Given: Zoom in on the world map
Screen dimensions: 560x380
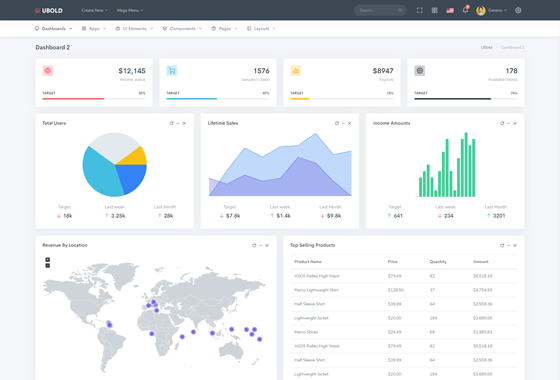Looking at the screenshot, I should 48,260.
